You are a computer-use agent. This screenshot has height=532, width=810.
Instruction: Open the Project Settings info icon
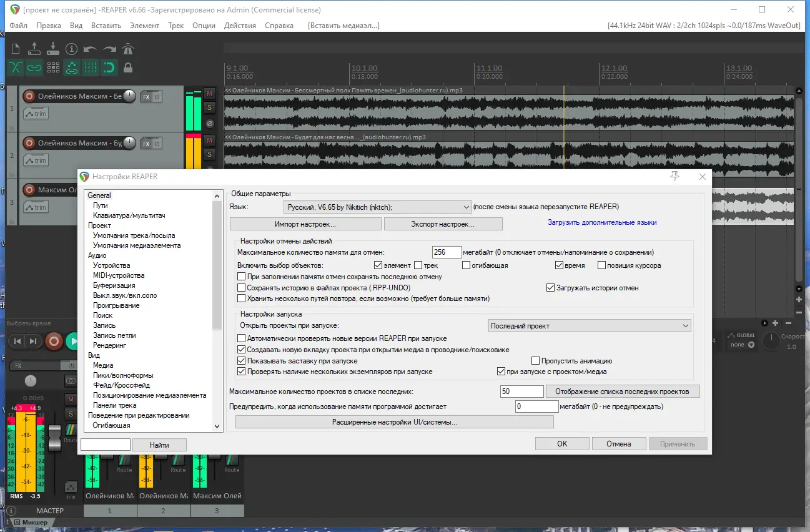pyautogui.click(x=71, y=49)
